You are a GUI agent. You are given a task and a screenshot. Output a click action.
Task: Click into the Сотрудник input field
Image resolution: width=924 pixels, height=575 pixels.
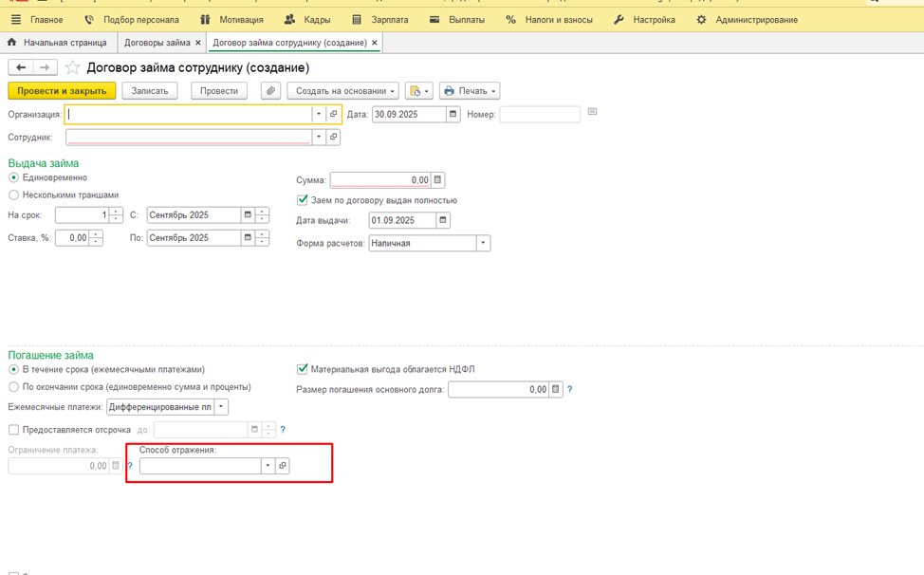[188, 138]
